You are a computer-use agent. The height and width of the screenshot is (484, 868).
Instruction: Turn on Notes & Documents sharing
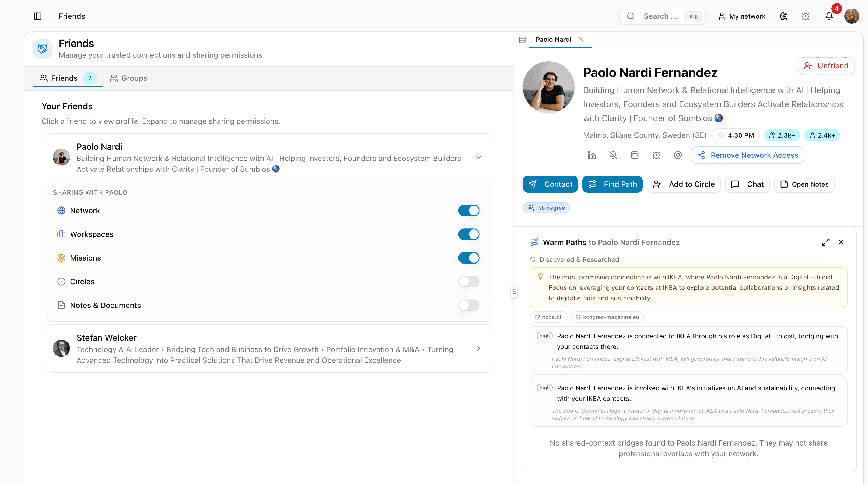click(x=469, y=305)
